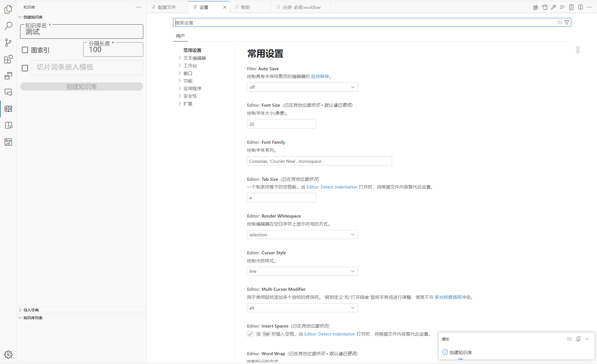Open the Explorer files icon in activity bar
Image resolution: width=597 pixels, height=364 pixels.
[8, 9]
